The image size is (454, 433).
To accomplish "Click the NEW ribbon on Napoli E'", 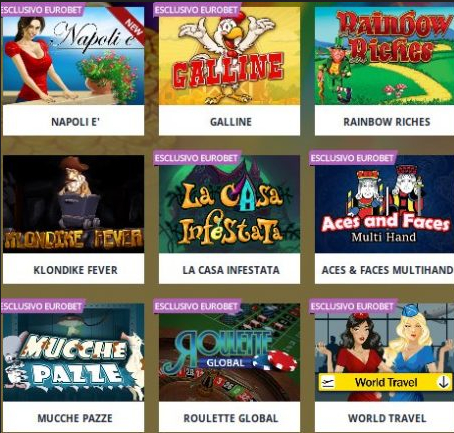I will (132, 27).
